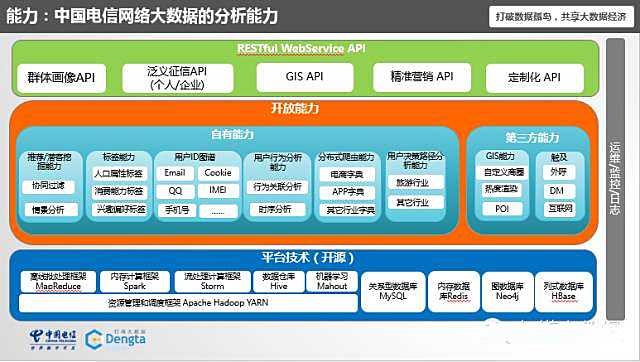640x362 pixels.
Task: Click the QQ identifier box
Action: click(175, 191)
